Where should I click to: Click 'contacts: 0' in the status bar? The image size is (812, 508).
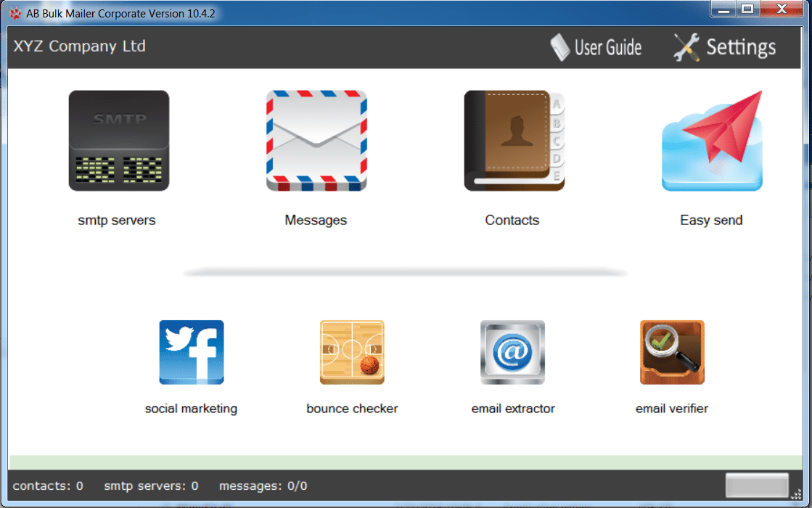(x=48, y=486)
